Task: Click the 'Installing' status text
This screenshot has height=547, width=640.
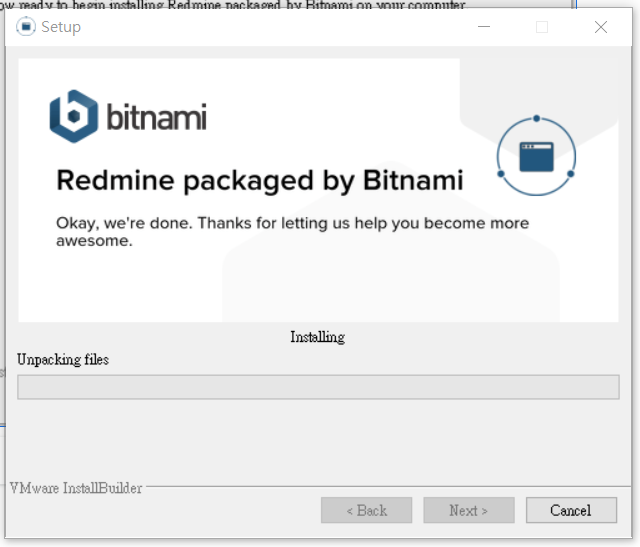Action: point(318,337)
